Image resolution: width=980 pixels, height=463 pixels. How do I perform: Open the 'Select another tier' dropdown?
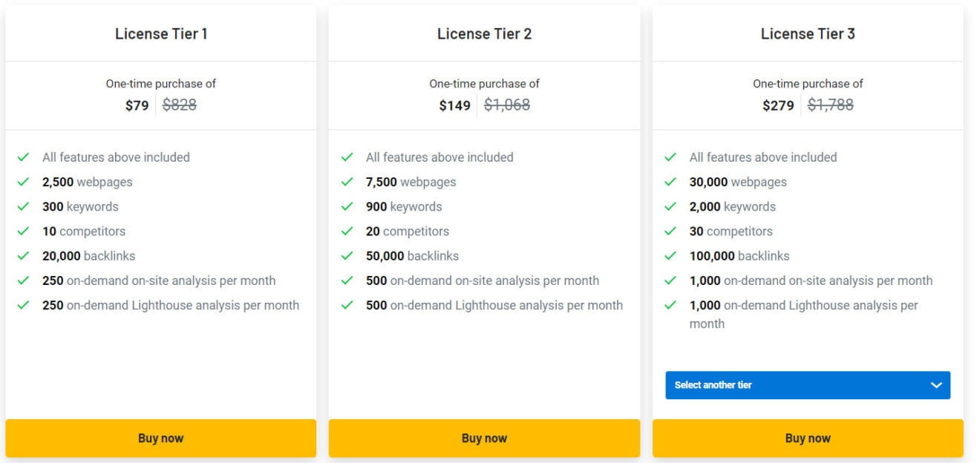coord(807,385)
